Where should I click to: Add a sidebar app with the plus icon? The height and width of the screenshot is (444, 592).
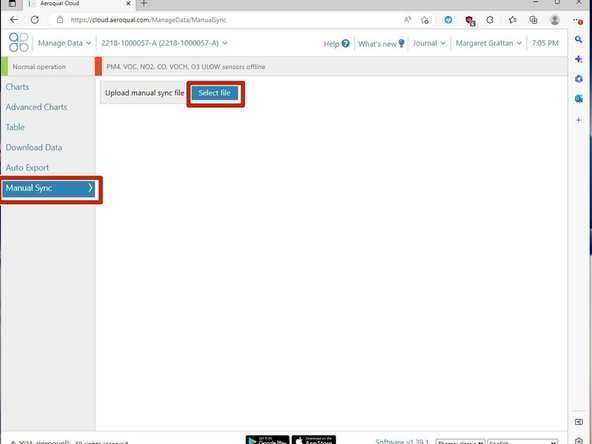(578, 120)
